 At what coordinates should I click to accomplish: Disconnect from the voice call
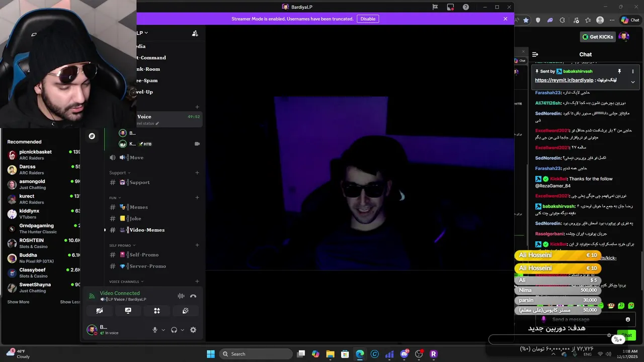193,296
